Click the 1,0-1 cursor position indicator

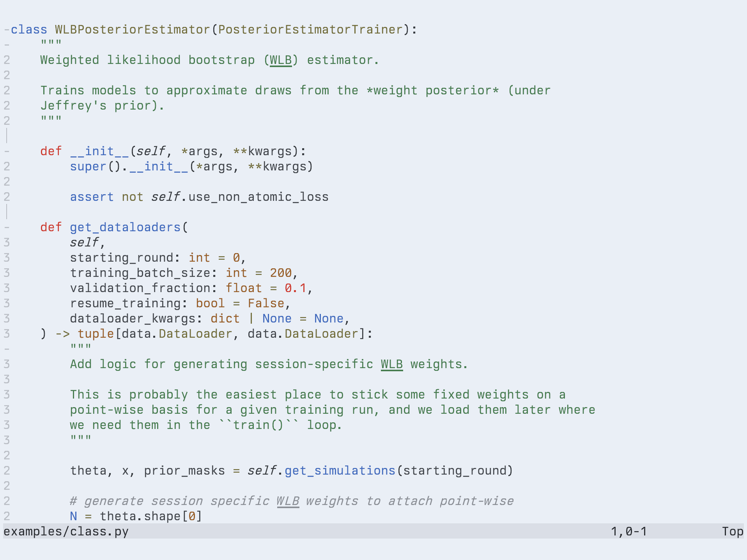point(628,532)
